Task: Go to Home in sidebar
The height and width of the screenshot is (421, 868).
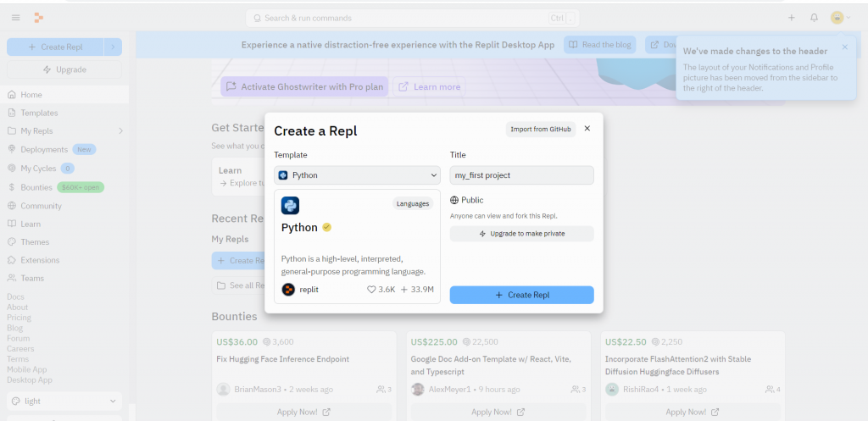Action: point(64,95)
